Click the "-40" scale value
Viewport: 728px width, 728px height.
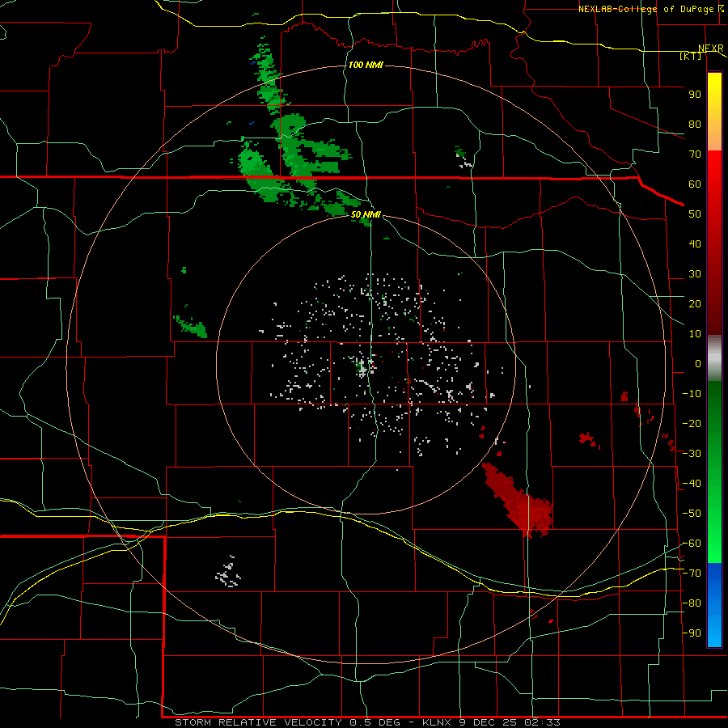[692, 484]
